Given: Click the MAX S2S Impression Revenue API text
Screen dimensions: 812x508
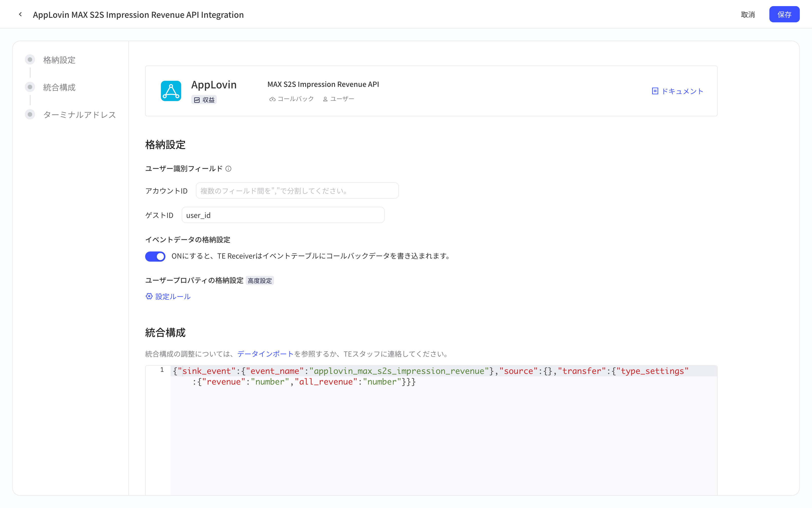Looking at the screenshot, I should point(323,84).
